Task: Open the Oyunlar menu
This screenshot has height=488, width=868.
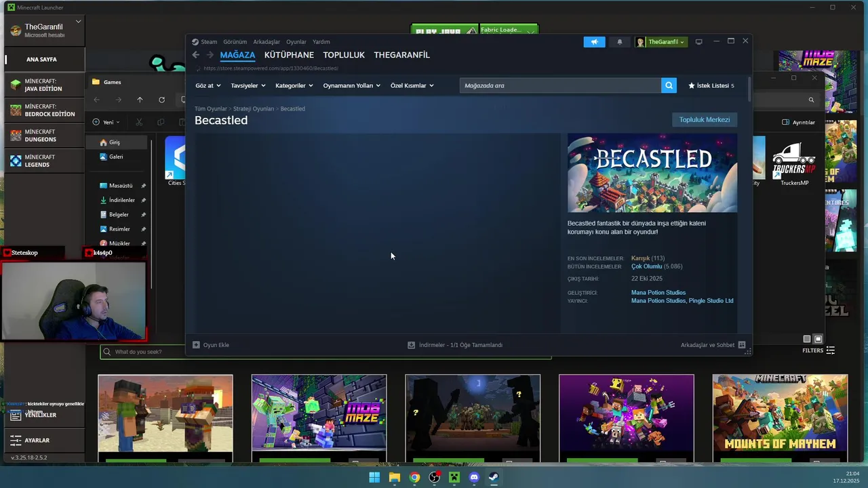Action: point(296,42)
